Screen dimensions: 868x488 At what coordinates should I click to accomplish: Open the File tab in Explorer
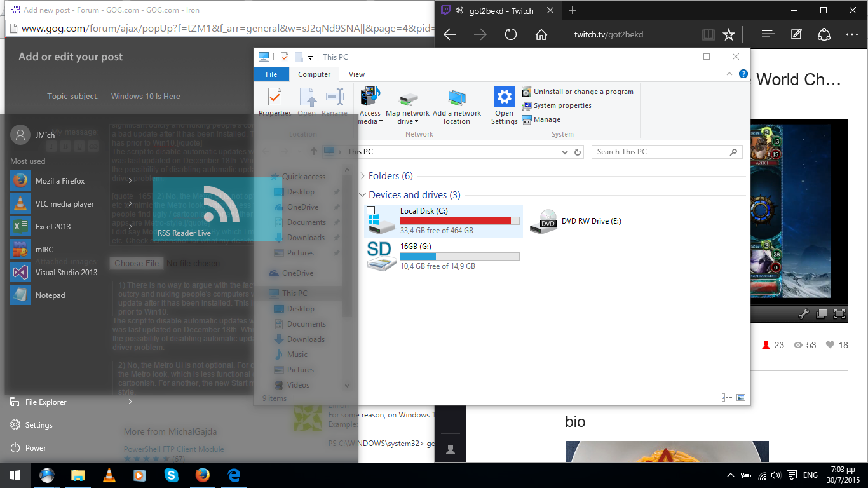pyautogui.click(x=271, y=74)
